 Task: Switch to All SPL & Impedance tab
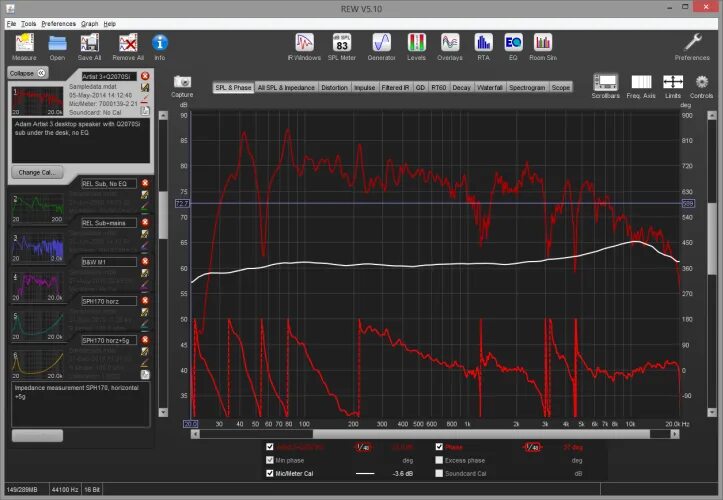tap(286, 87)
